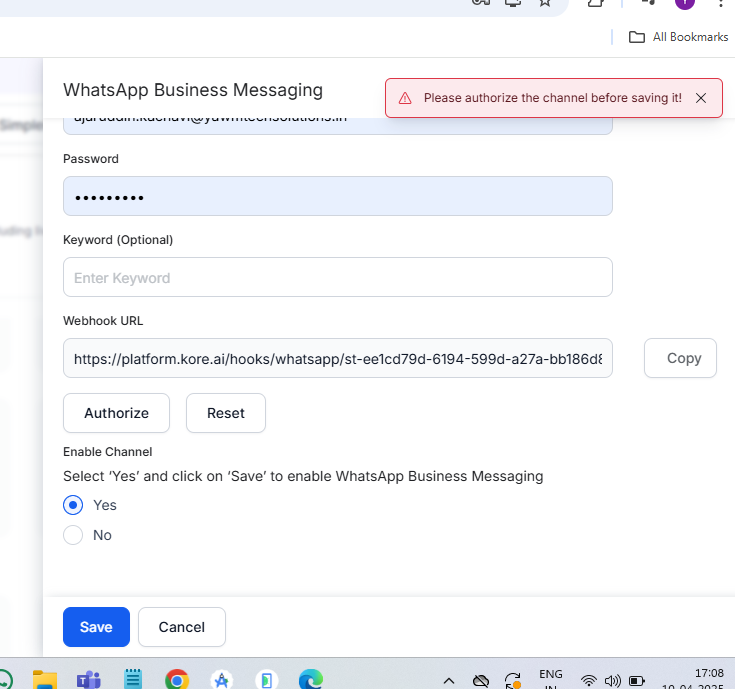Click the Reset button

tap(226, 413)
